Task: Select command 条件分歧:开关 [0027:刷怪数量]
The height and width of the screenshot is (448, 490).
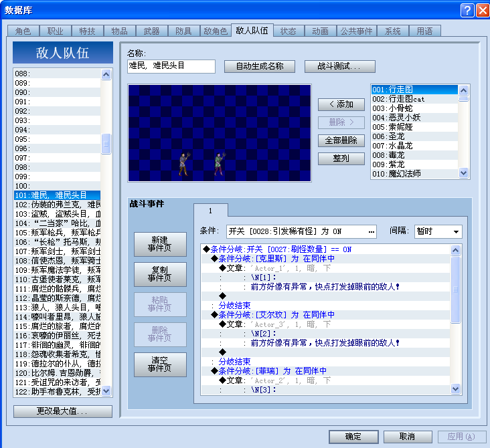Action: [325, 249]
